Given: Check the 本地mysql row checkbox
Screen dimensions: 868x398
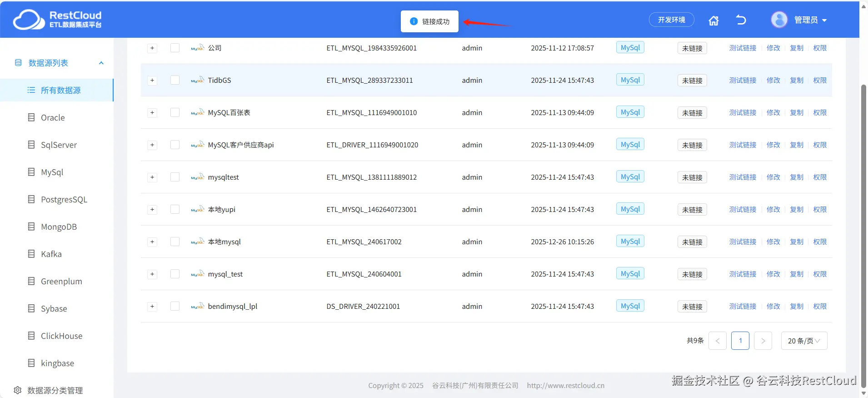Looking at the screenshot, I should 175,242.
